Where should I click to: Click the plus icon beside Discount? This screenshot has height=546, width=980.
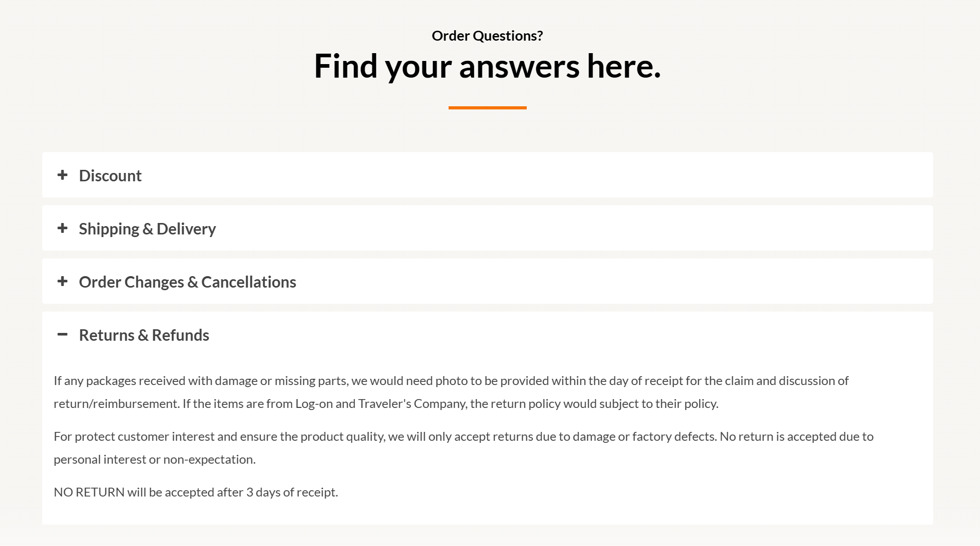click(63, 175)
